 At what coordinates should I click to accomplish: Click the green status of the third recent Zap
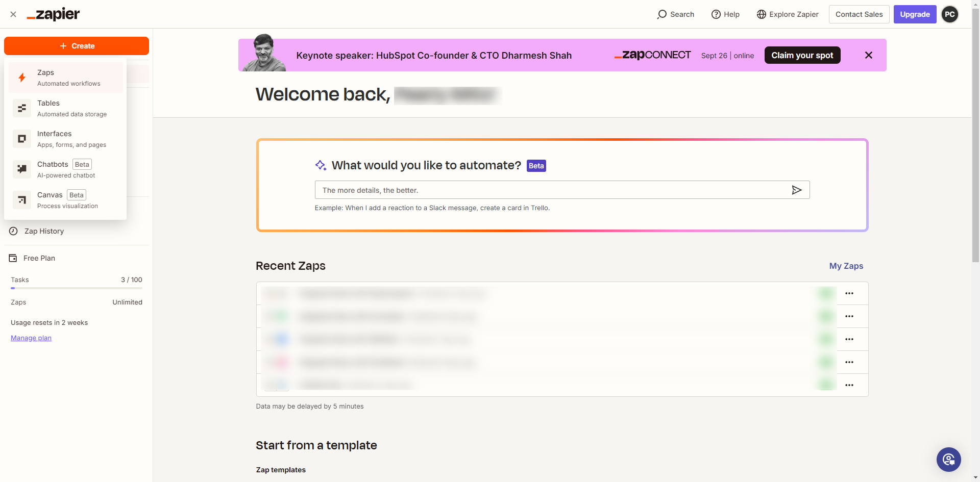pos(826,339)
